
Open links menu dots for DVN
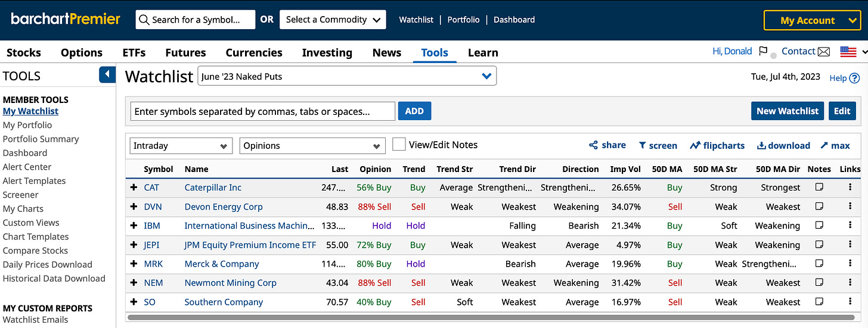click(x=850, y=206)
